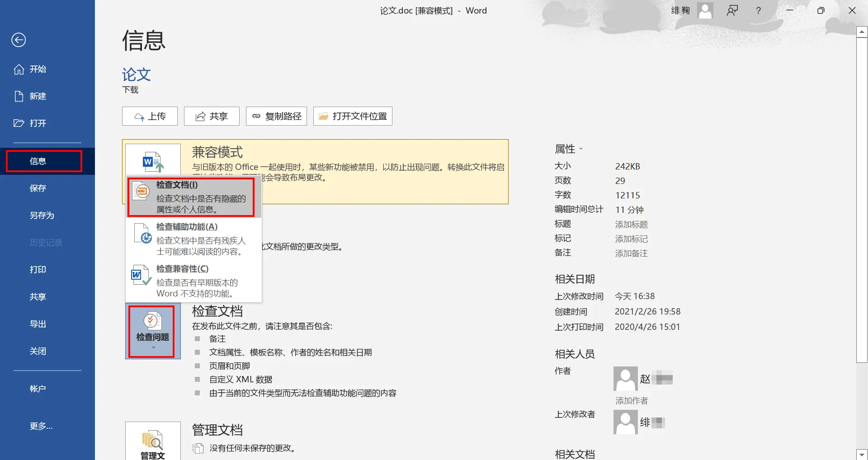
Task: Open the 开始 home page
Action: [x=47, y=69]
